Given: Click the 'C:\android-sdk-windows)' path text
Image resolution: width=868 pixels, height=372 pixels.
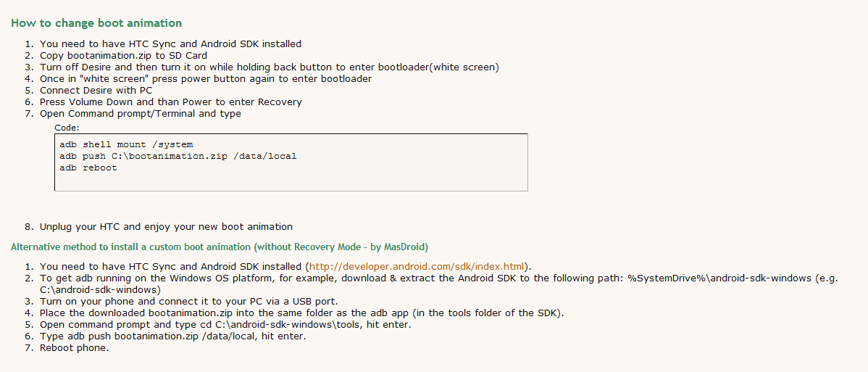Looking at the screenshot, I should pos(100,290).
